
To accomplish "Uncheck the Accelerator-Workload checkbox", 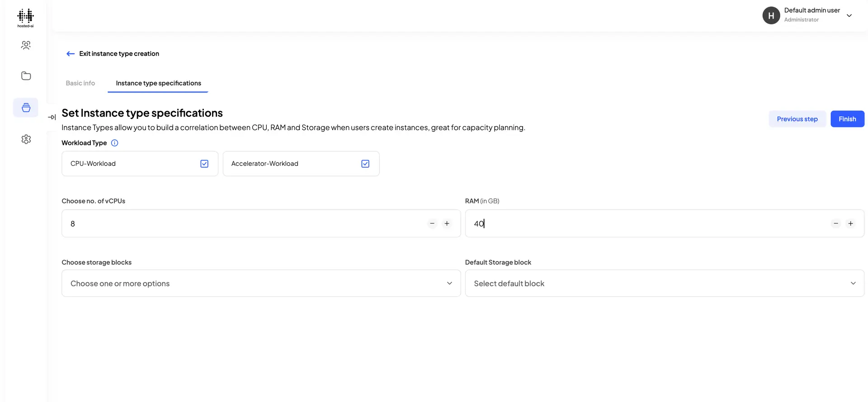I will click(365, 164).
